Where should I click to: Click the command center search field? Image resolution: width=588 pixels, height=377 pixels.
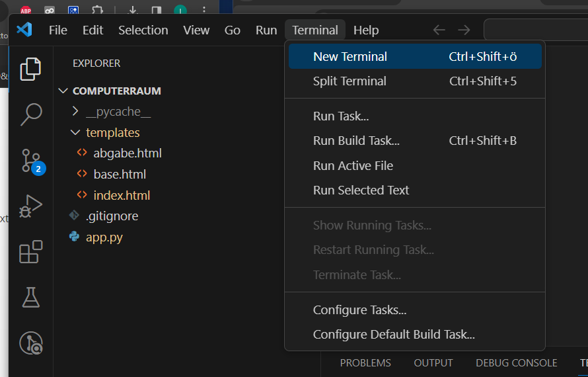[x=535, y=30]
